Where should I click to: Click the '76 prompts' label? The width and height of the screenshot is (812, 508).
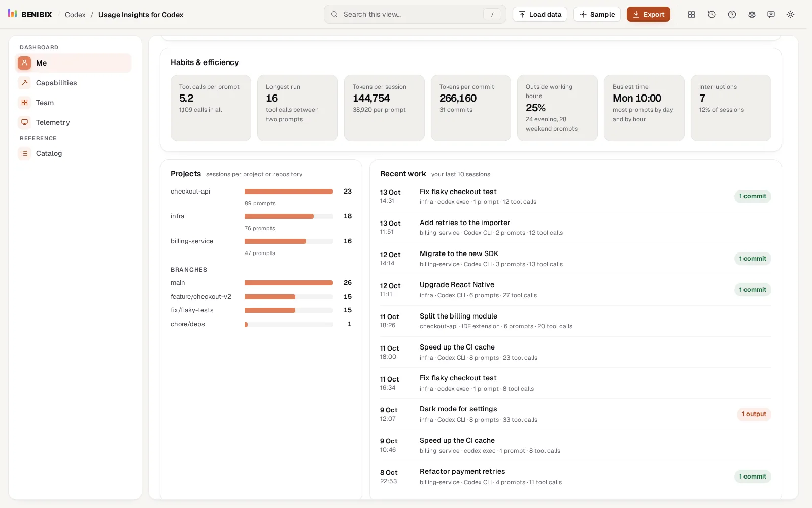click(260, 228)
